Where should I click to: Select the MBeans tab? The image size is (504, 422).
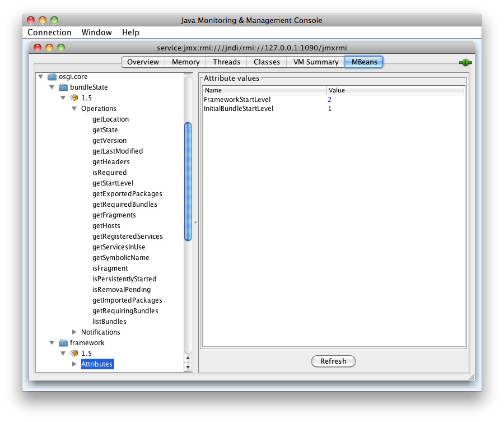tap(364, 62)
